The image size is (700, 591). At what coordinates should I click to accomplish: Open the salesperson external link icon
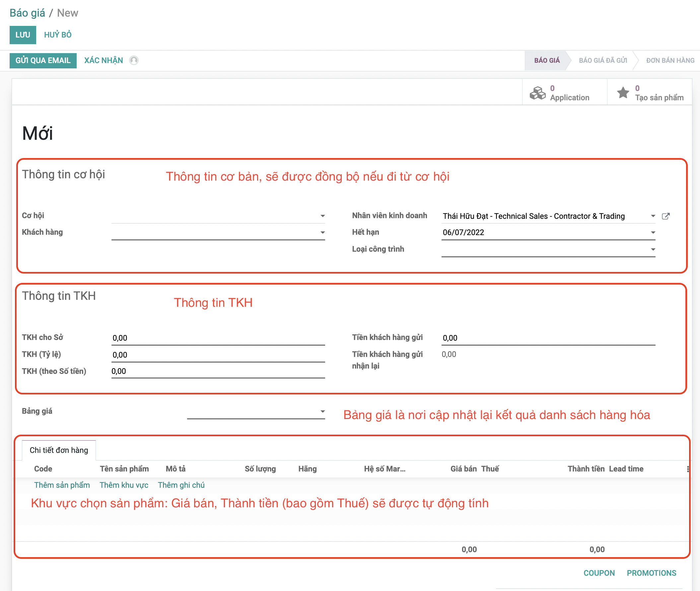click(x=665, y=216)
